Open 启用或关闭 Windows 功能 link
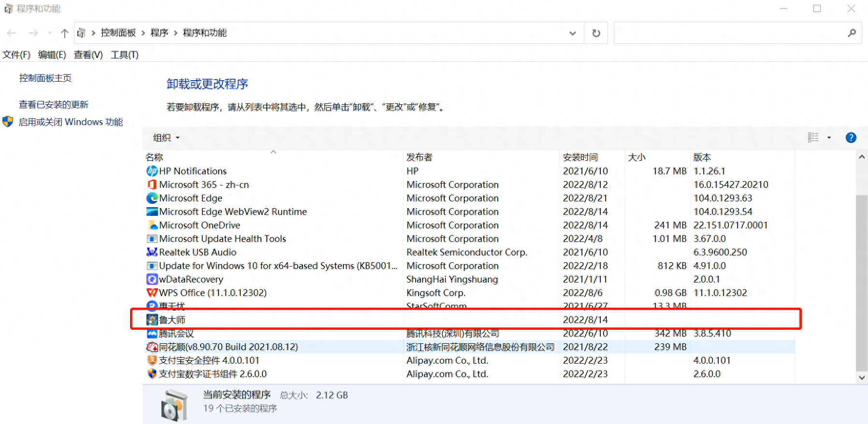This screenshot has width=868, height=424. click(x=71, y=122)
